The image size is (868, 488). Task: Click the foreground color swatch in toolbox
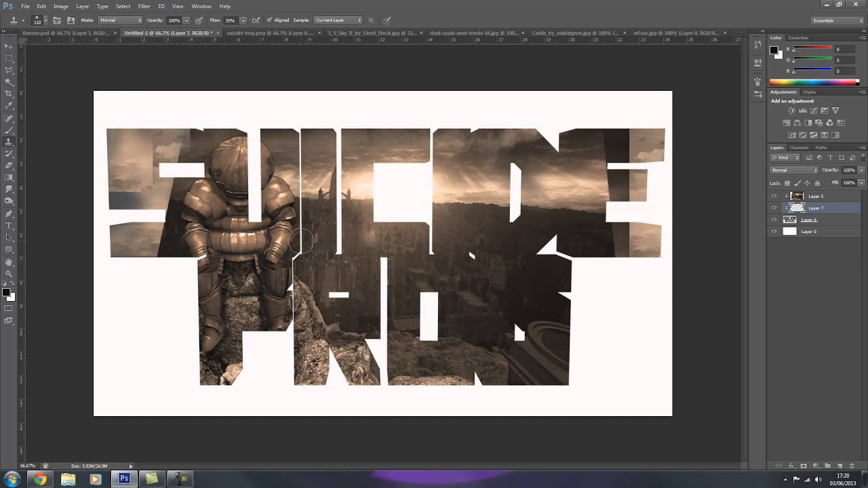tap(6, 293)
